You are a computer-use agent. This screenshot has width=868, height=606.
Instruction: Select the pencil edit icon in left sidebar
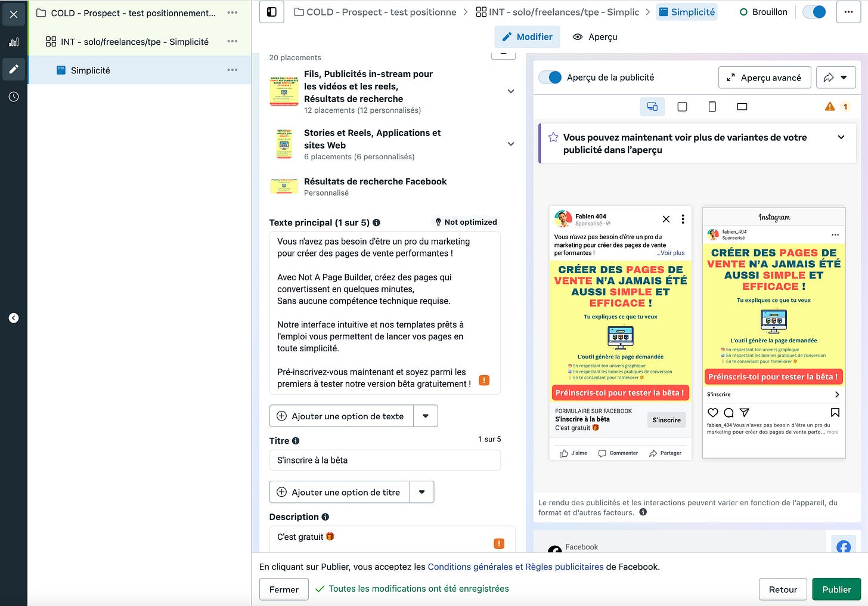pos(14,69)
